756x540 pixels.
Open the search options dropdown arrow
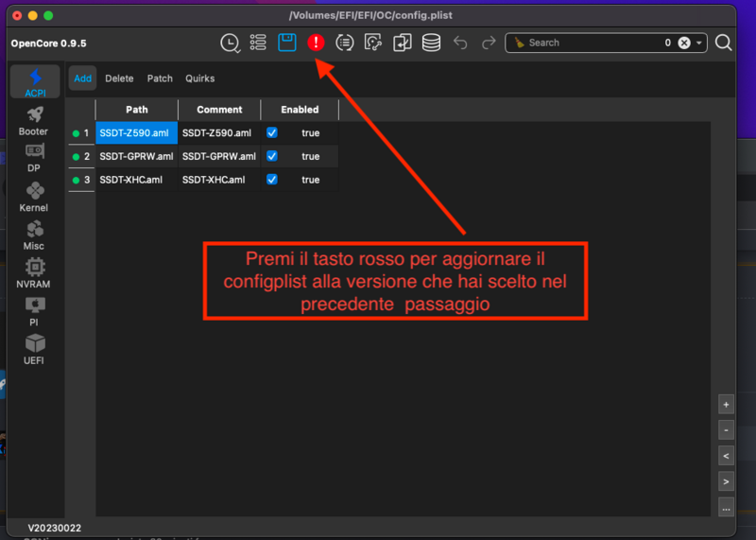(699, 43)
